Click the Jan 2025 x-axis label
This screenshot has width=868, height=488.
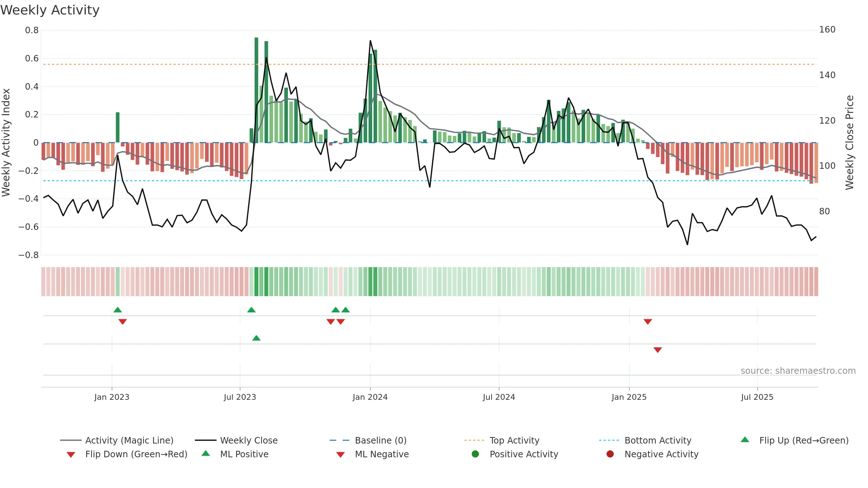[x=629, y=397]
